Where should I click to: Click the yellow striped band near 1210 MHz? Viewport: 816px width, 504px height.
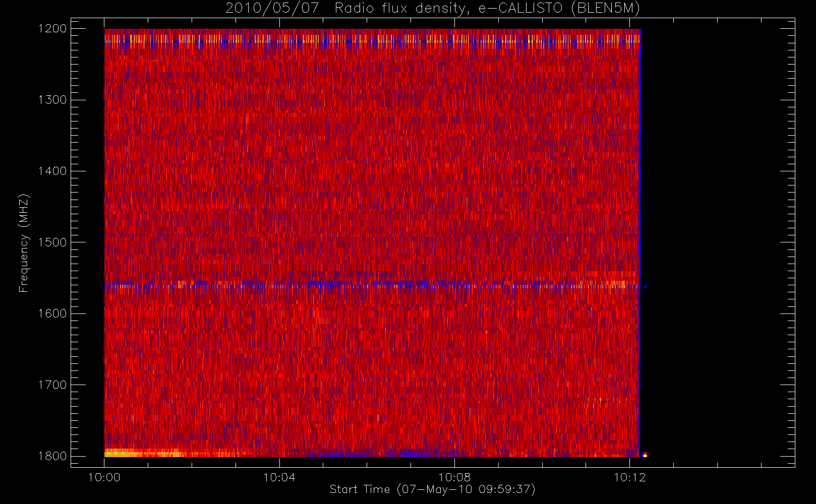[x=372, y=38]
